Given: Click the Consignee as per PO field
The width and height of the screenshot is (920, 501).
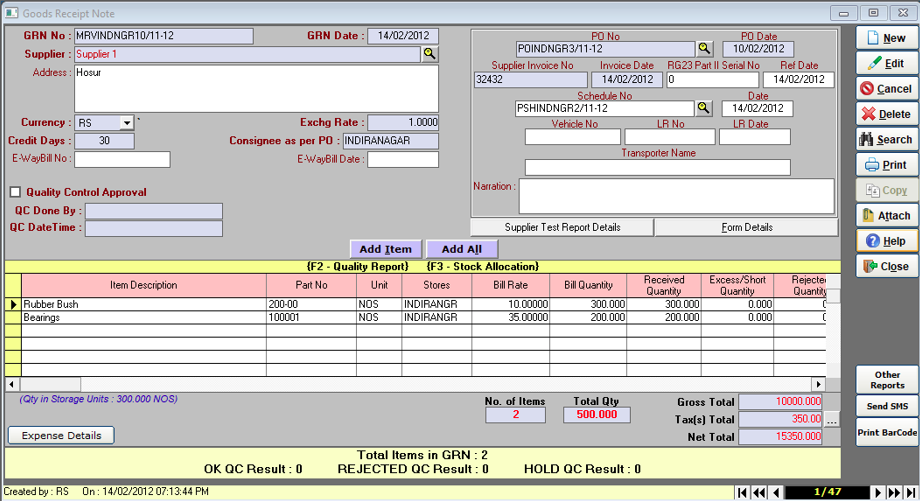Looking at the screenshot, I should tap(391, 141).
